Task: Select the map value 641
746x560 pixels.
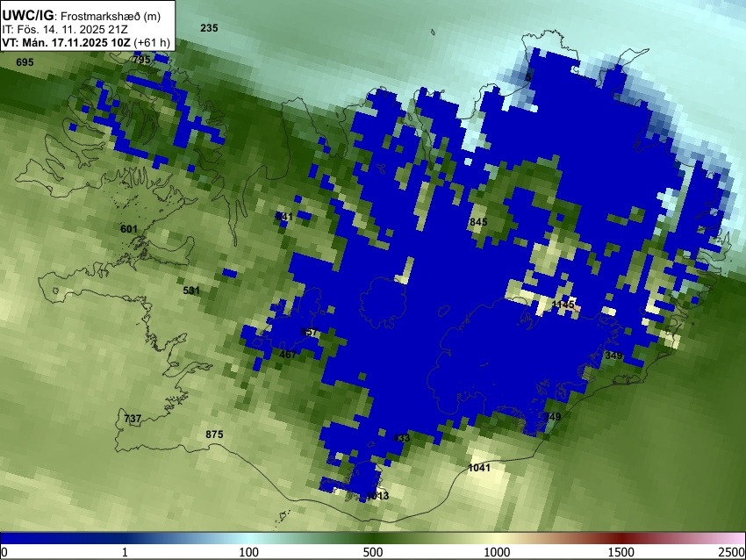Action: pyautogui.click(x=284, y=217)
